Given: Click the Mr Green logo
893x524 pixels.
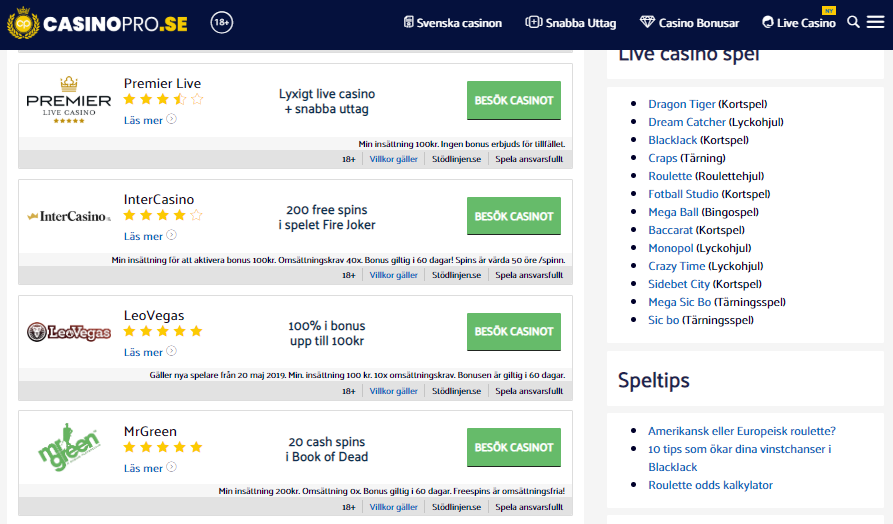Looking at the screenshot, I should (x=69, y=447).
